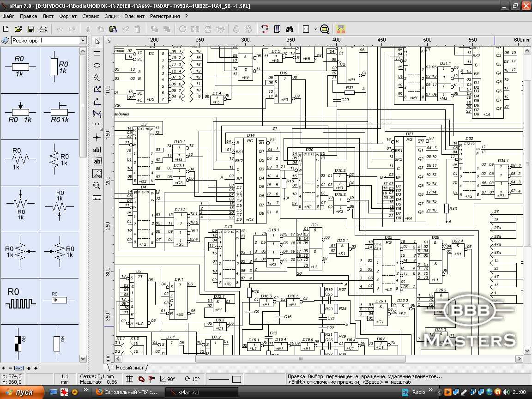Open the Элемент menu
Image resolution: width=532 pixels, height=399 pixels.
(134, 16)
